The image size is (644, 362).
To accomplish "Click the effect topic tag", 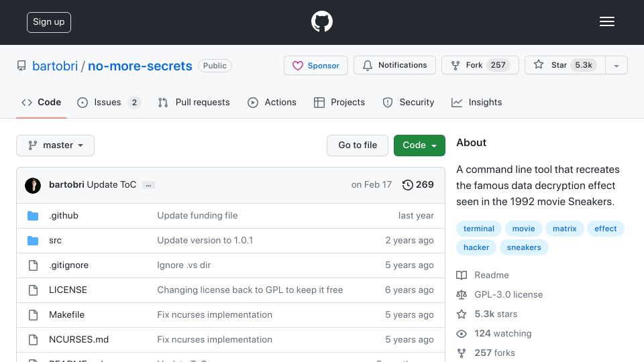I will click(605, 229).
